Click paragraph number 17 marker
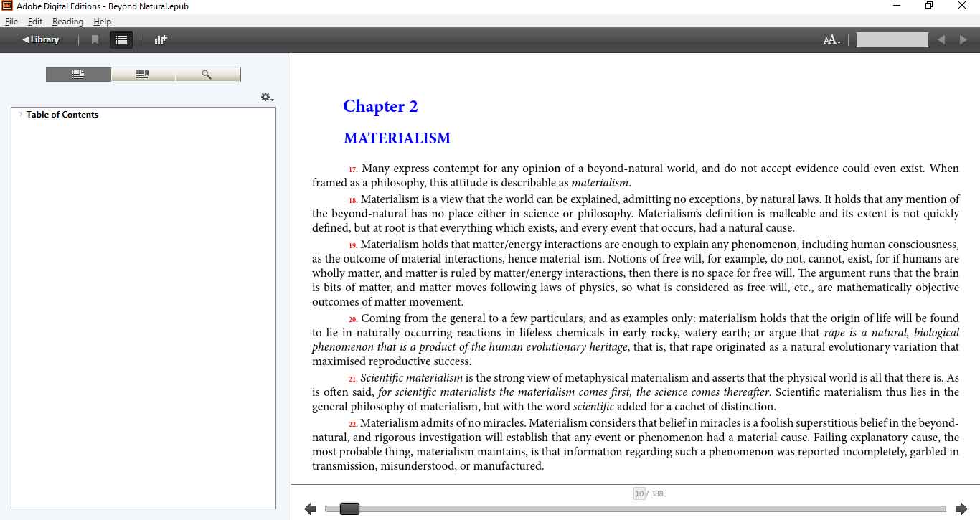Screen dimensions: 980x520 (x=353, y=170)
